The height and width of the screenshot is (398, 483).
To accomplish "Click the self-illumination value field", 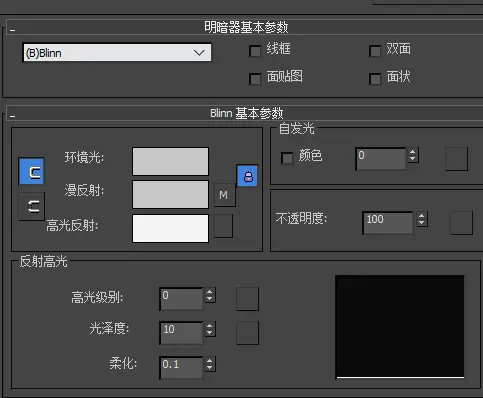I will tap(381, 159).
